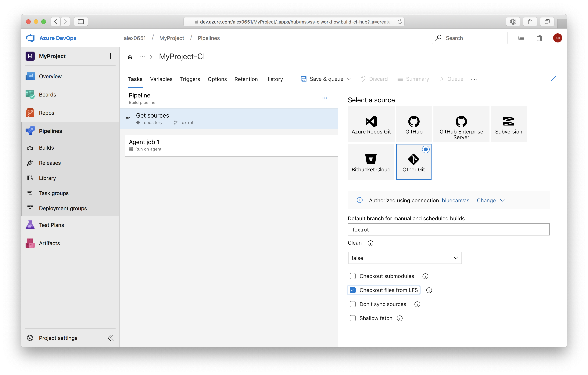Select Subversion source tile
Image resolution: width=588 pixels, height=375 pixels.
tap(508, 124)
